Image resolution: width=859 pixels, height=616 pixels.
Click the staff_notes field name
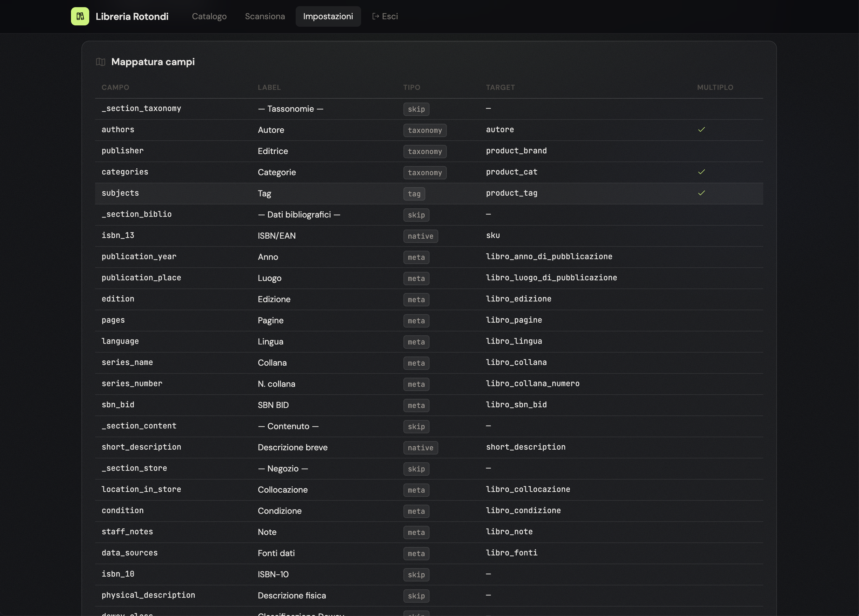[127, 532]
